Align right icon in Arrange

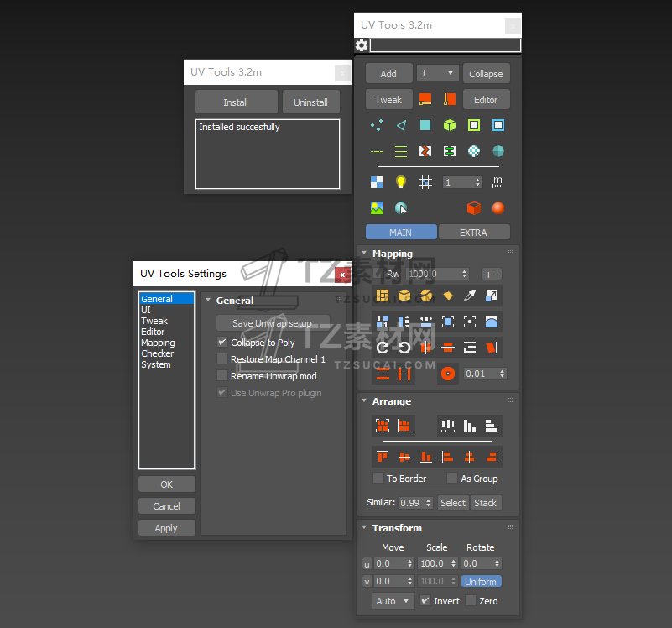pyautogui.click(x=492, y=457)
